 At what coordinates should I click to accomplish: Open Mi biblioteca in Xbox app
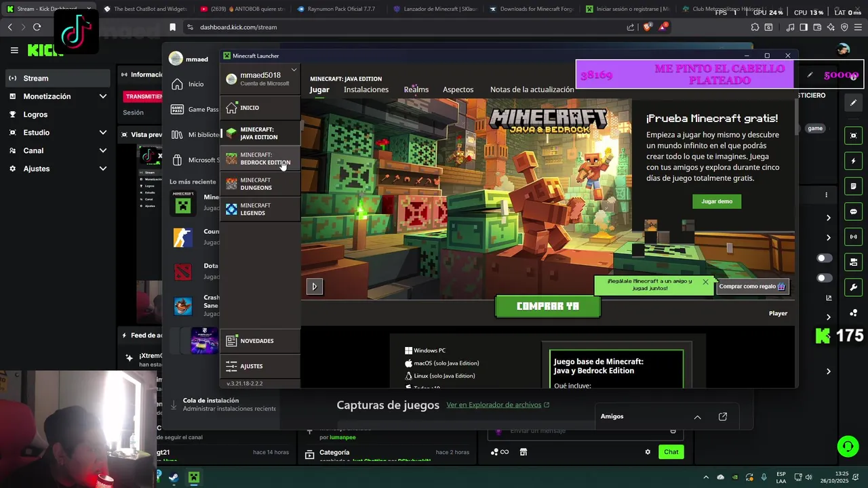[193, 134]
